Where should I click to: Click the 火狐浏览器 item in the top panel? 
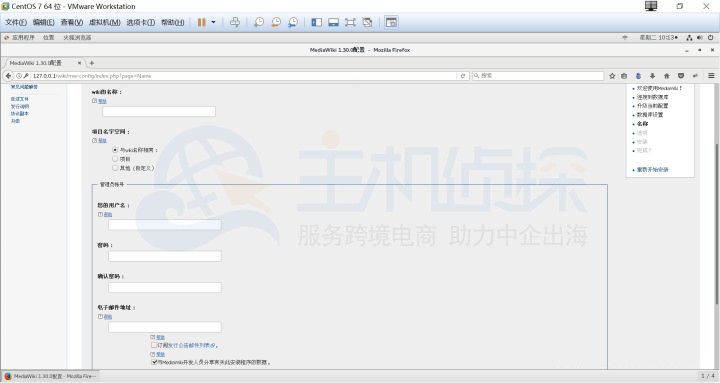click(77, 38)
